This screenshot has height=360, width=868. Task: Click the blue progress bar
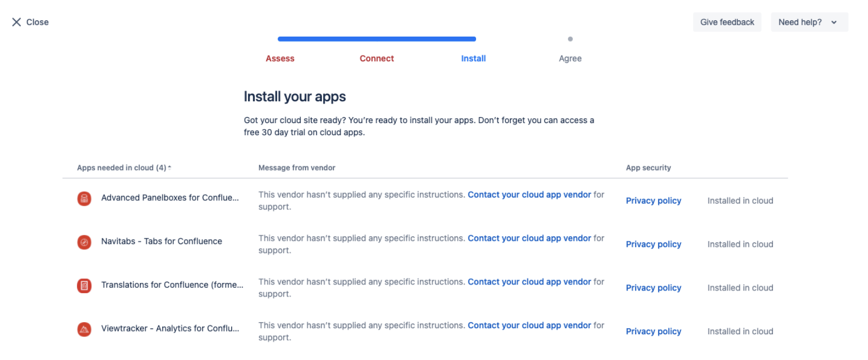pyautogui.click(x=377, y=39)
